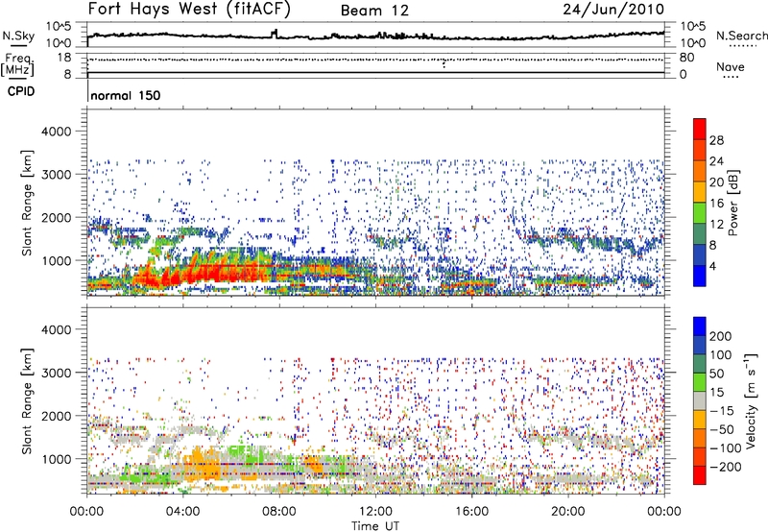Click the "Power [dB]" colorbar title
The image size is (768, 532).
[x=732, y=204]
